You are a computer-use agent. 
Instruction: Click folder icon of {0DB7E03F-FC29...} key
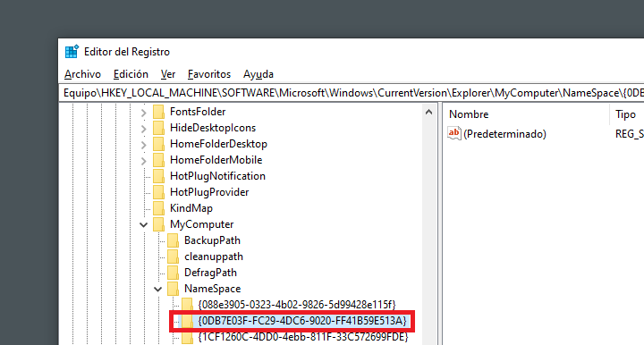tap(187, 321)
